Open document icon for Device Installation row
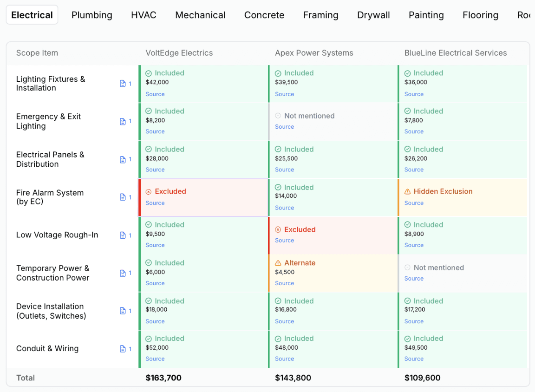The height and width of the screenshot is (392, 535). (123, 311)
